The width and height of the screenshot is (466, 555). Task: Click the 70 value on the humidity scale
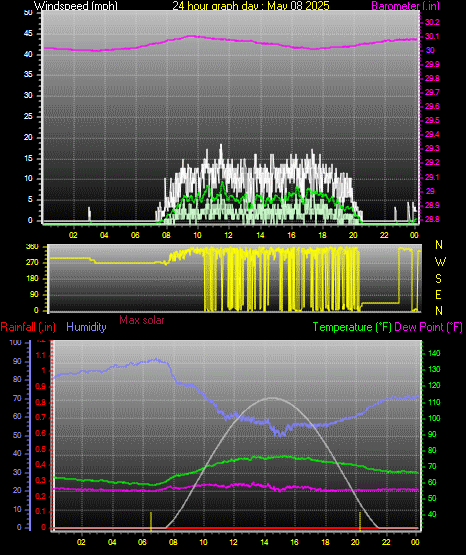click(x=17, y=399)
